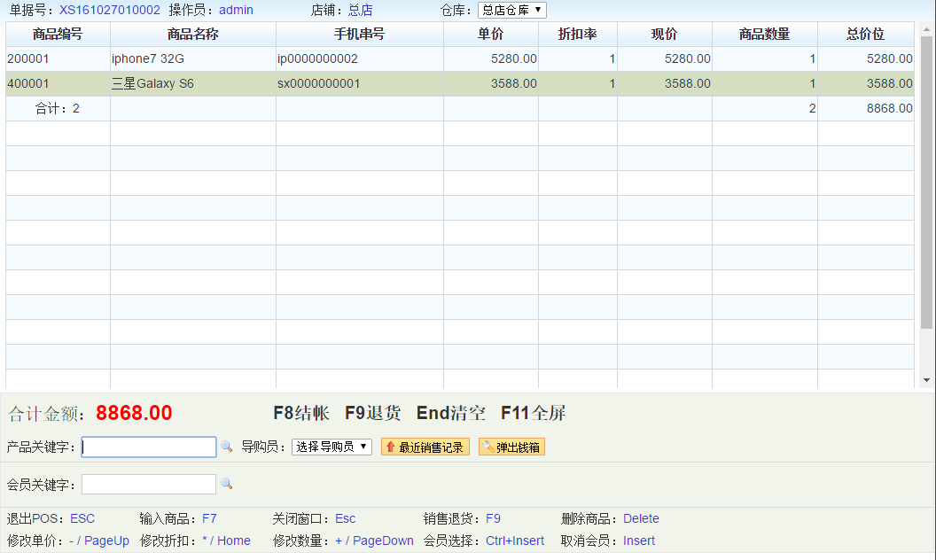Image resolution: width=936 pixels, height=560 pixels.
Task: Click the 弹出钱箱 cash drawer button
Action: (511, 447)
